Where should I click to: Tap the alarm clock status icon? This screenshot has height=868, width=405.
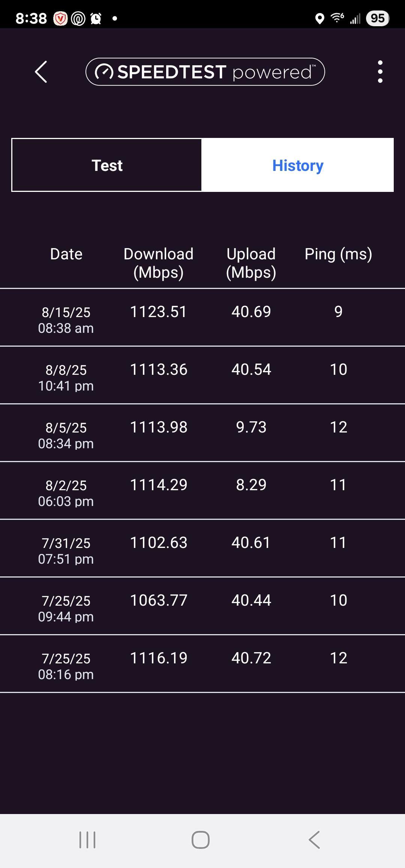click(96, 18)
